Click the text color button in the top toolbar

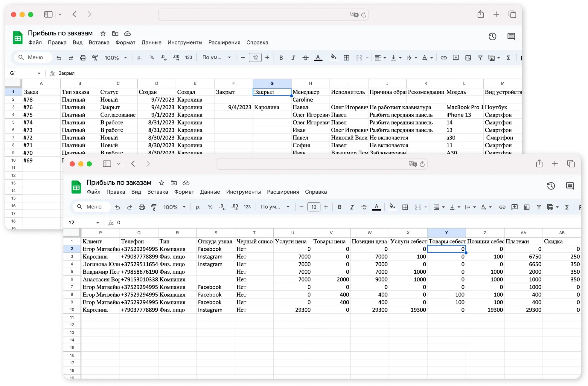pyautogui.click(x=318, y=58)
